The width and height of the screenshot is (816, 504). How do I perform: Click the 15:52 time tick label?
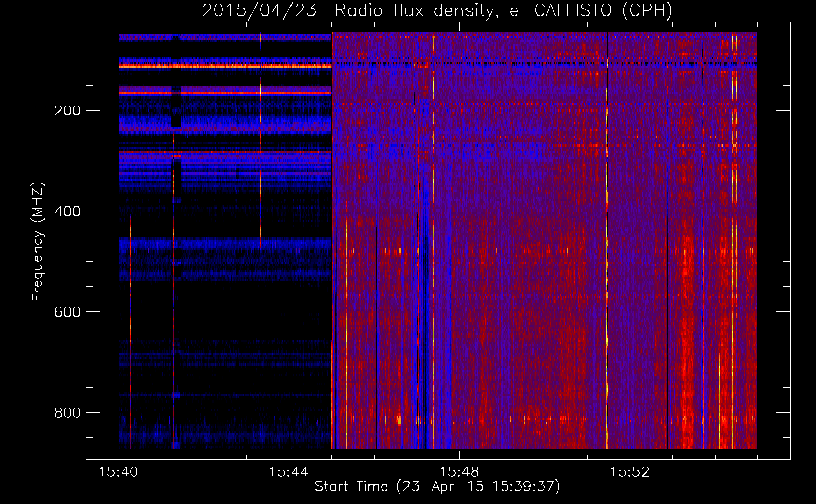(x=630, y=472)
